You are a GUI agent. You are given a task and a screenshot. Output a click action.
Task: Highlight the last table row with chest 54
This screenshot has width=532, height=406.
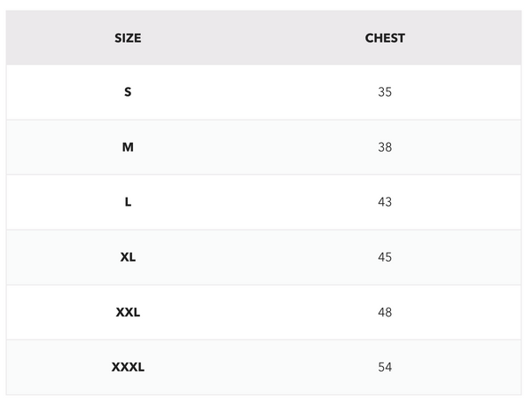(257, 367)
